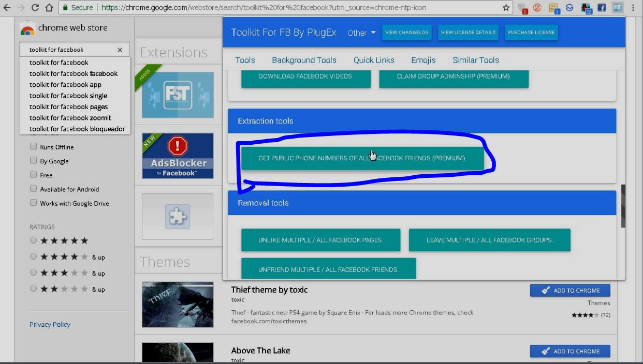This screenshot has width=643, height=364.
Task: Open the Thief theme thumbnail
Action: click(x=178, y=305)
